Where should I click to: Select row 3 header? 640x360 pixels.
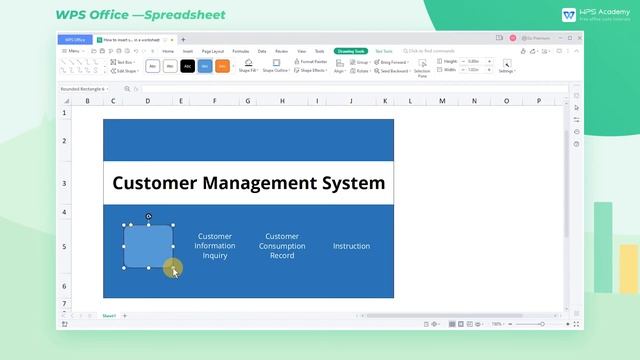64,183
